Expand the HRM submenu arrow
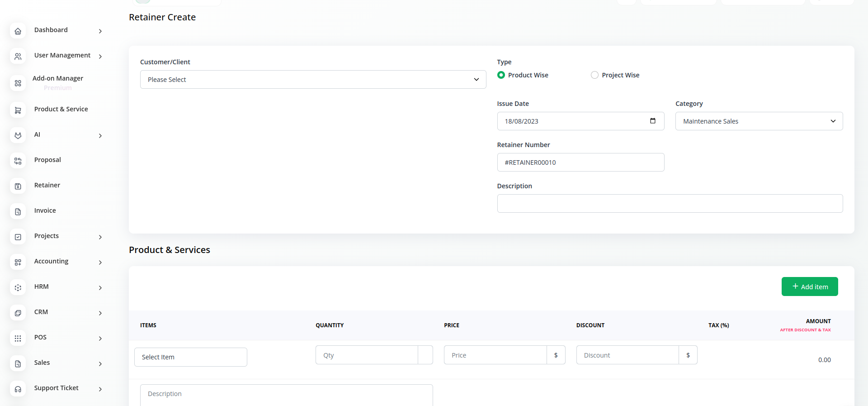The image size is (868, 406). [x=100, y=288]
